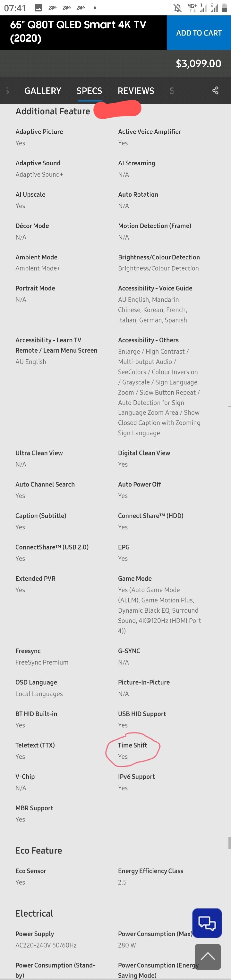Tap the page scrollbar thumb at right edge
Image resolution: width=231 pixels, height=980 pixels.
coord(229,843)
